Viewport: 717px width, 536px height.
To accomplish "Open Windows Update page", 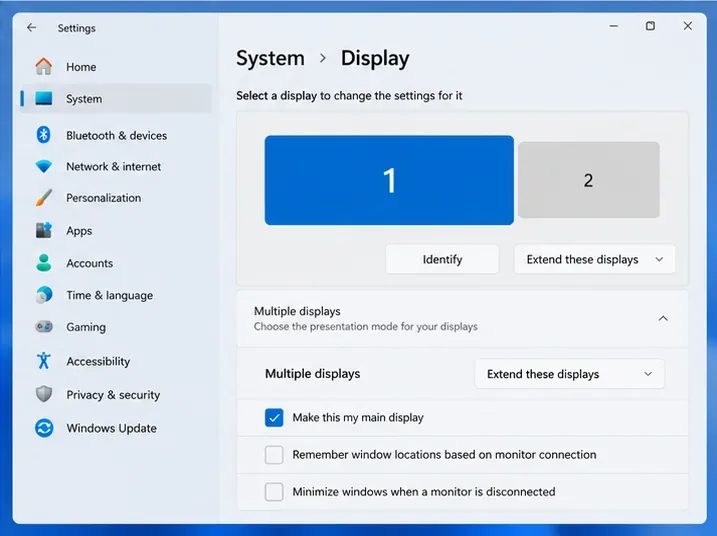I will click(x=117, y=428).
